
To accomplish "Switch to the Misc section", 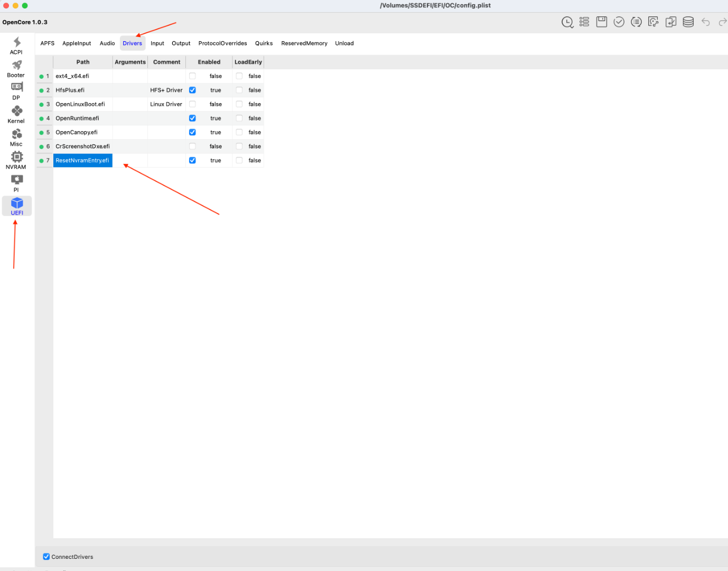I will pos(16,137).
